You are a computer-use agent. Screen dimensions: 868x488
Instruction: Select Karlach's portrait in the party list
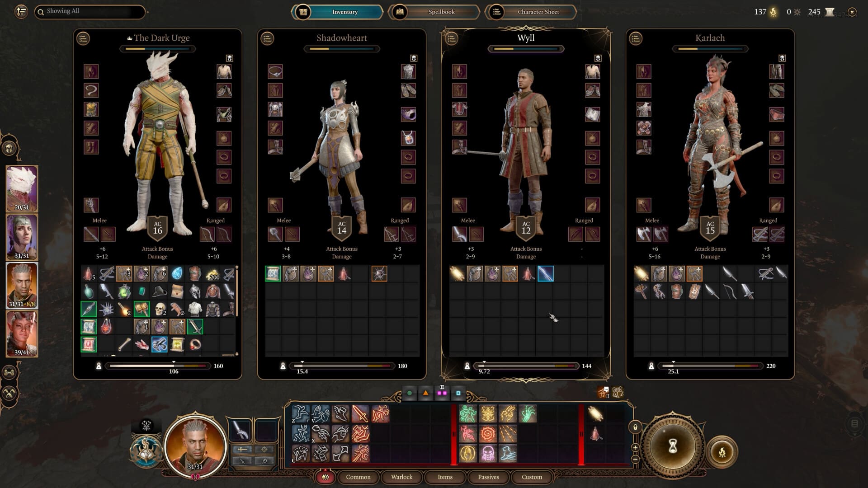[x=21, y=334]
